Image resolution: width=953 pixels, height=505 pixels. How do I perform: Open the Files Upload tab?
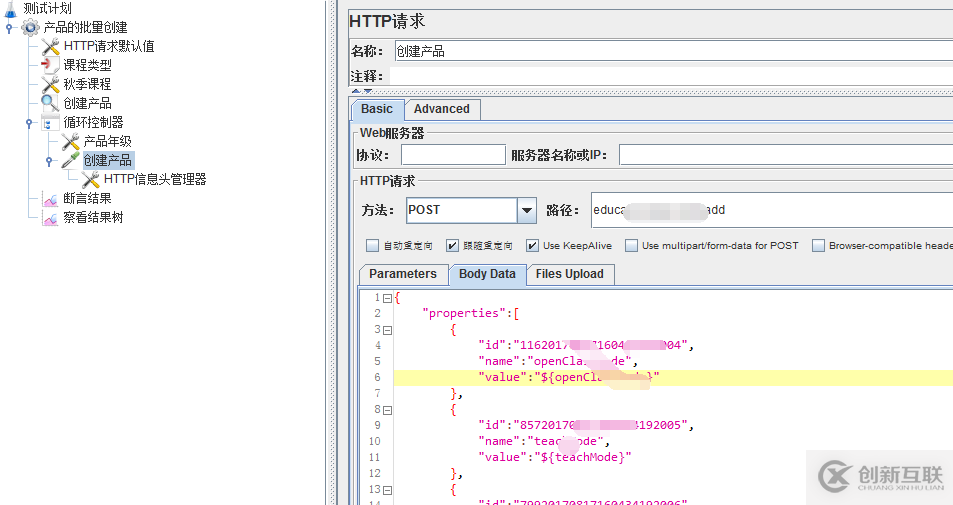(x=569, y=274)
